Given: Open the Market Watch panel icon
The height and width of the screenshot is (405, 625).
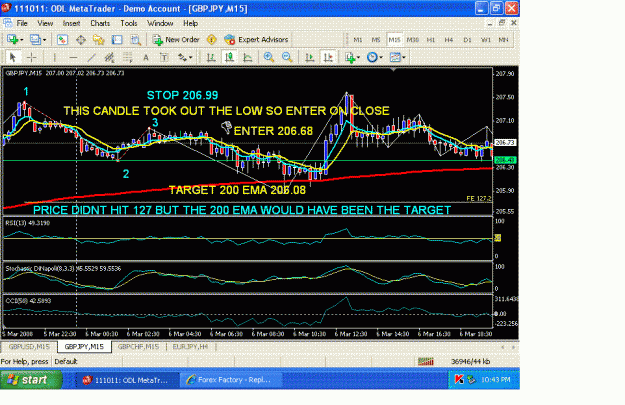Looking at the screenshot, I should 62,39.
